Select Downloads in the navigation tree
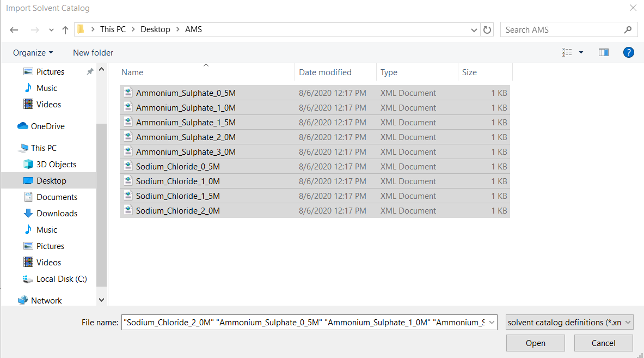The image size is (644, 358). coord(57,213)
